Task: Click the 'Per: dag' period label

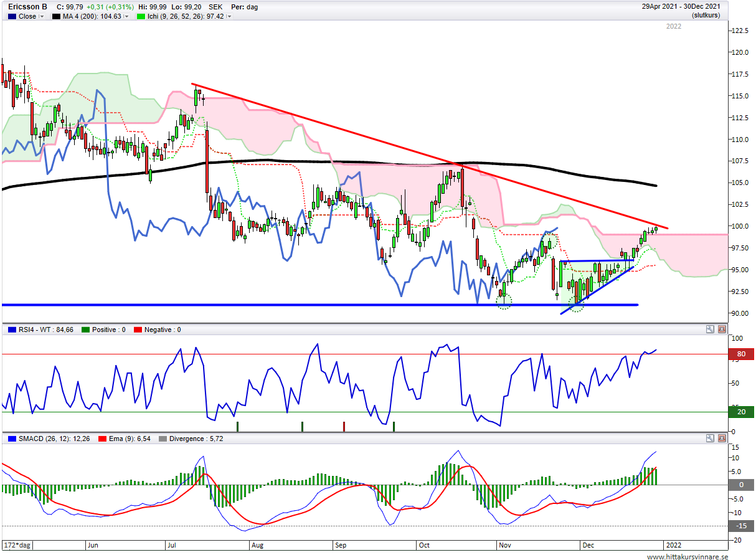Action: [243, 7]
